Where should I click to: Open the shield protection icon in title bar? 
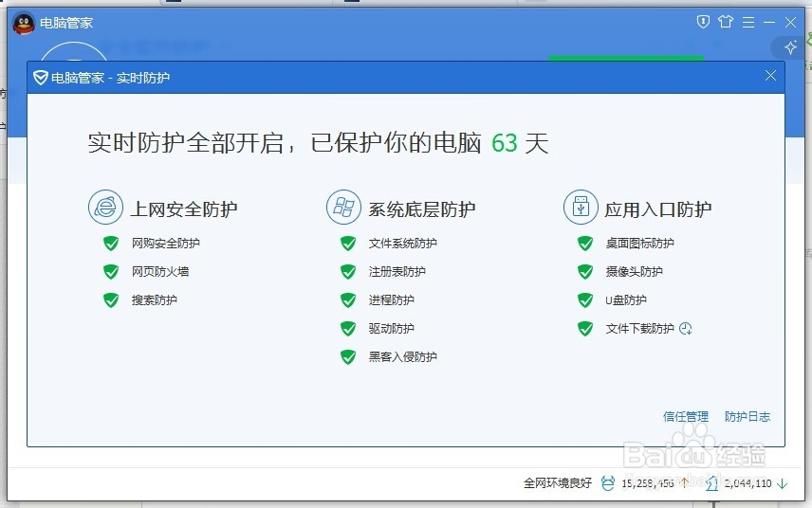703,22
